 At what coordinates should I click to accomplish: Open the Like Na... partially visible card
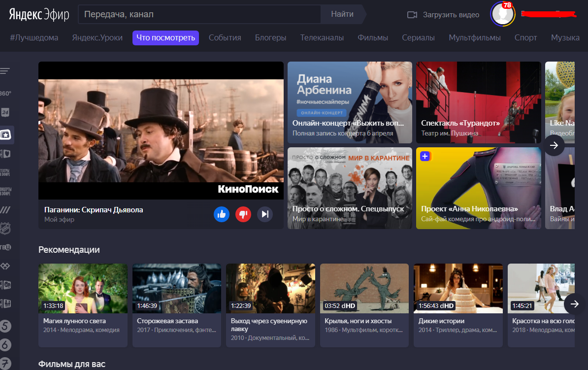coord(560,102)
